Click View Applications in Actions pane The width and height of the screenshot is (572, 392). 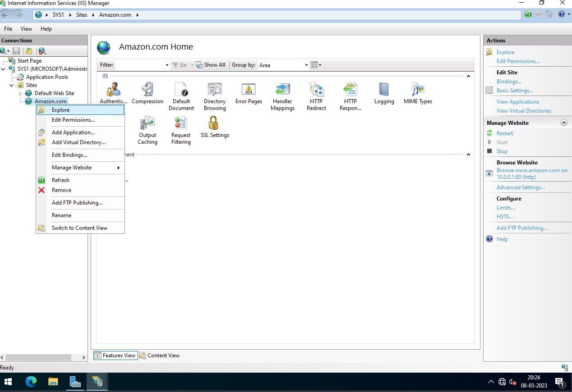pyautogui.click(x=518, y=102)
